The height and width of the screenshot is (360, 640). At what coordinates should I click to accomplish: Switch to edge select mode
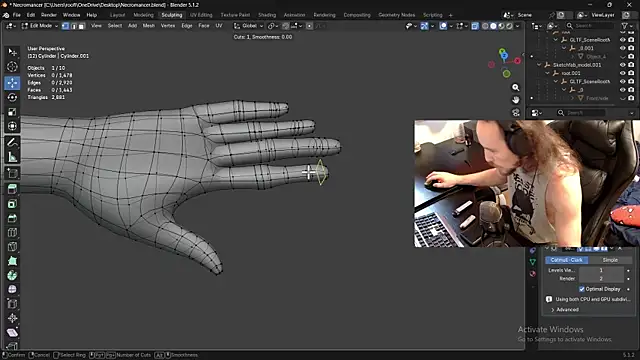pyautogui.click(x=73, y=26)
